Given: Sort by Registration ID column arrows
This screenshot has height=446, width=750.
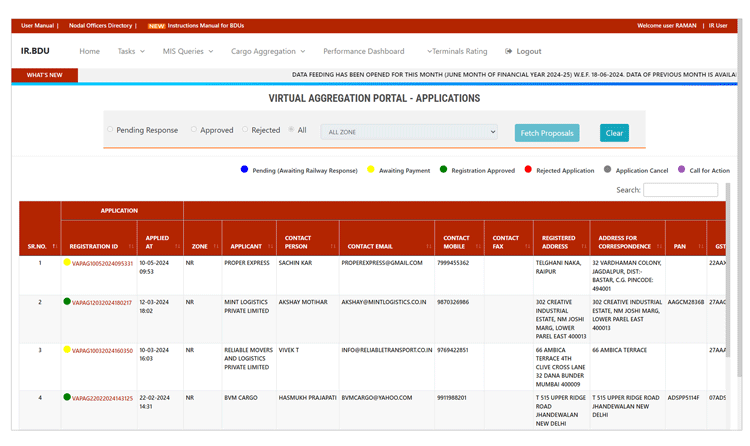Looking at the screenshot, I should tap(131, 246).
